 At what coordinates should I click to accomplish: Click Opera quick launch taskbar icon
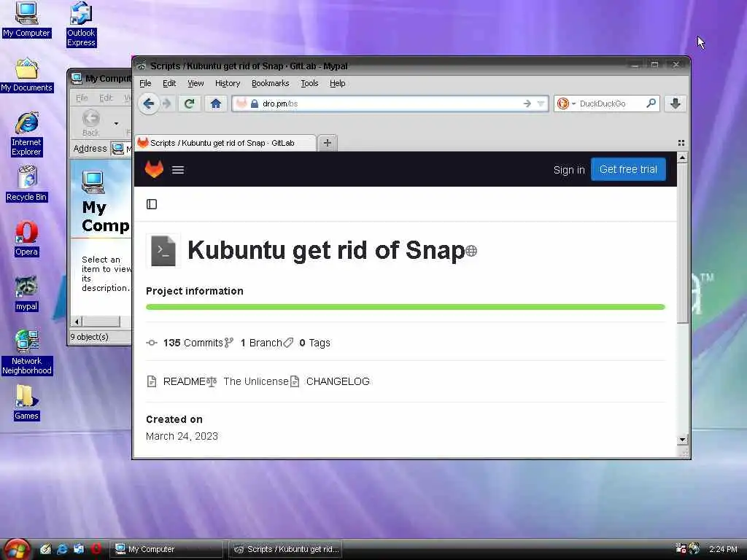tap(96, 549)
